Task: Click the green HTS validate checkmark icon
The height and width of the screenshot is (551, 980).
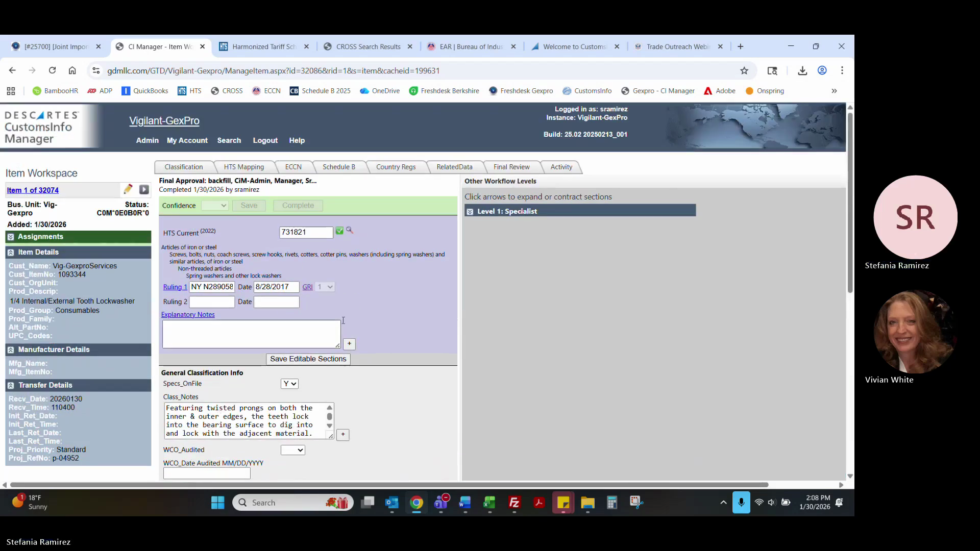Action: pos(339,231)
